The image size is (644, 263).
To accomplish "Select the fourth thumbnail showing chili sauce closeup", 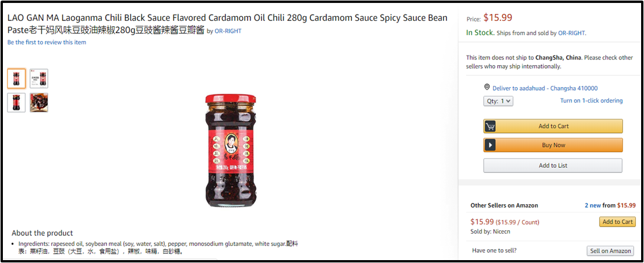I will coord(39,102).
